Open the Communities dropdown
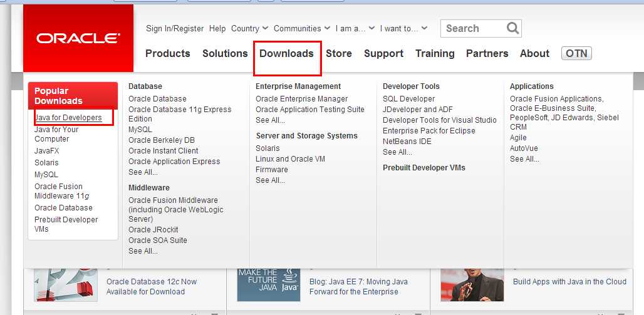This screenshot has width=644, height=315. (x=302, y=28)
